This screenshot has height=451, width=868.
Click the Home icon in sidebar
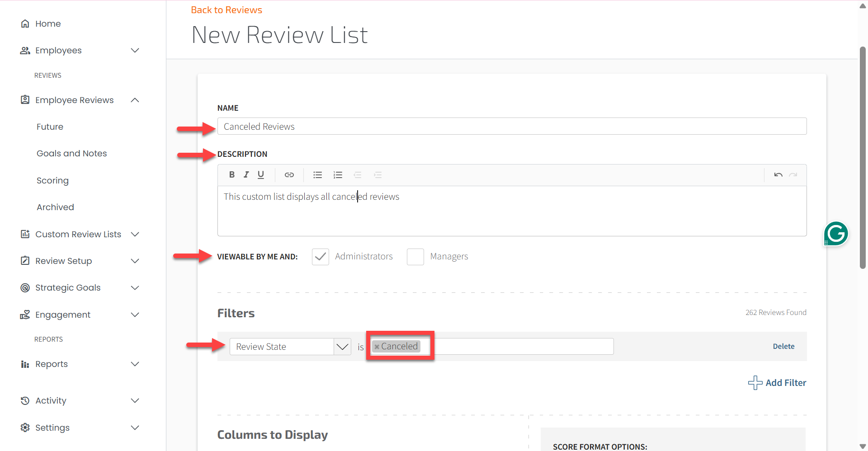(25, 23)
